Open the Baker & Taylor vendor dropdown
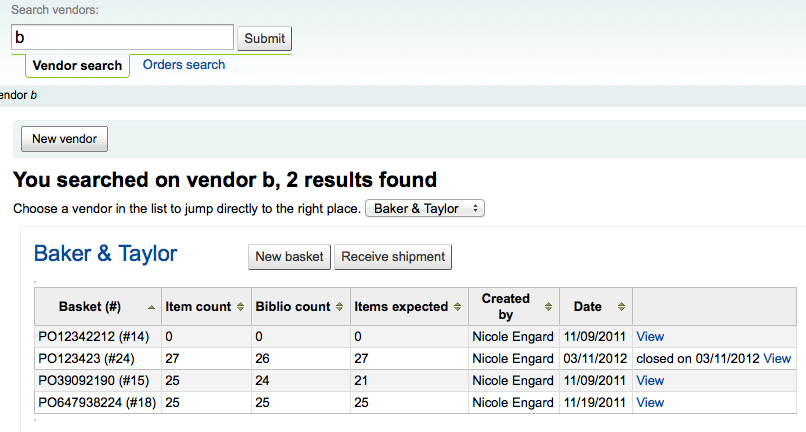The image size is (806, 432). tap(425, 208)
